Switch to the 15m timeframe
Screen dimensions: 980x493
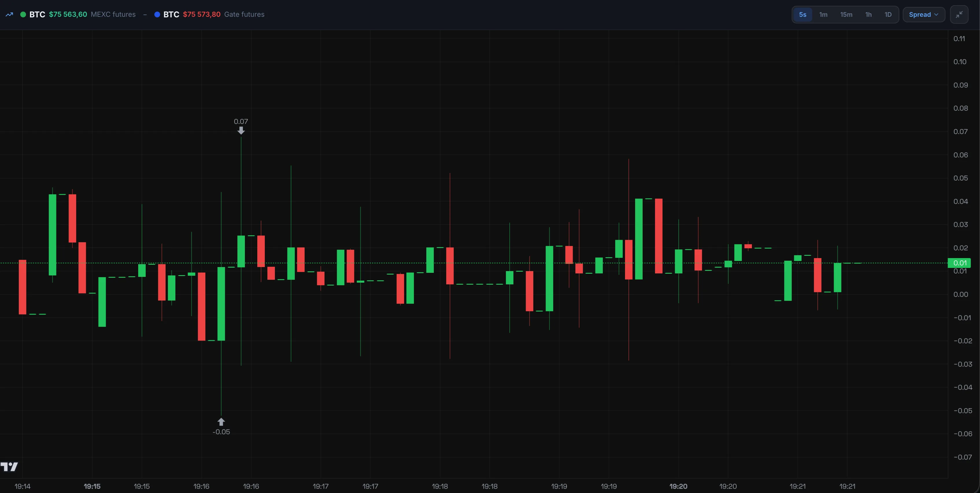[x=846, y=14]
